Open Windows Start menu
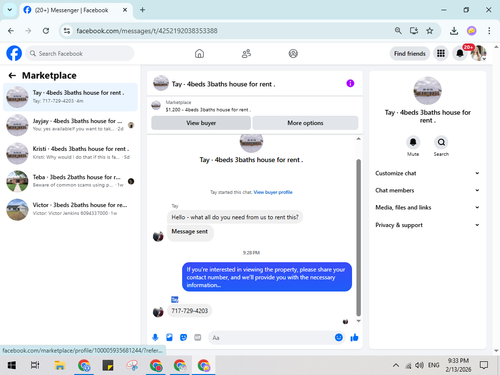The image size is (500, 375). (12, 365)
